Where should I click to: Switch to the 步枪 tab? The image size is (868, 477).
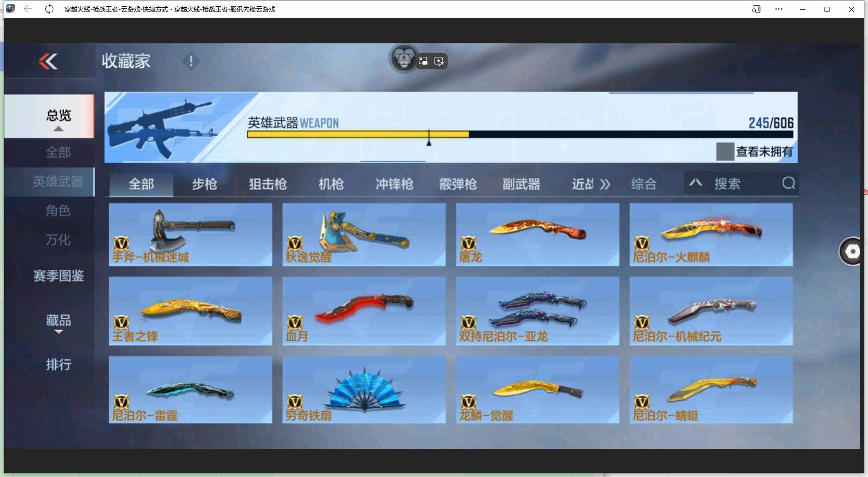point(204,184)
